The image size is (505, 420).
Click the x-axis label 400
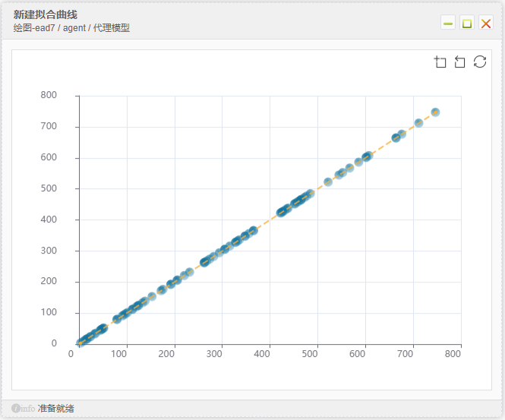click(262, 354)
